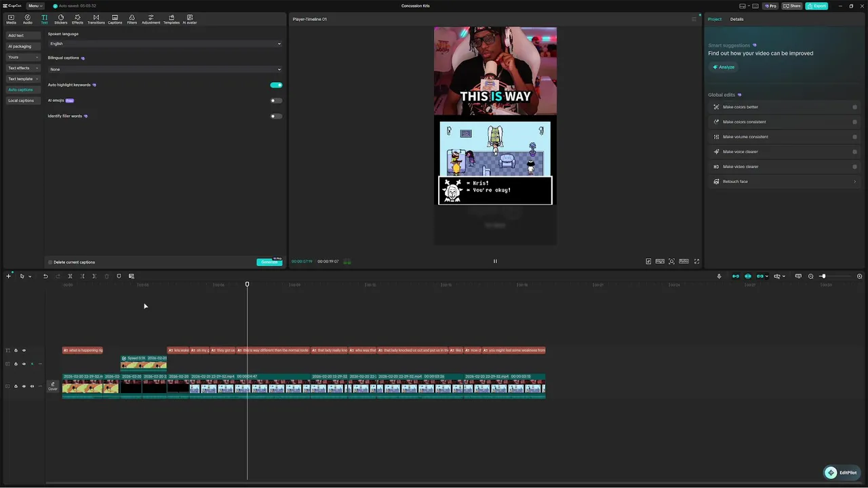This screenshot has width=868, height=488.
Task: Open the player panel hamburger menu
Action: point(694,19)
